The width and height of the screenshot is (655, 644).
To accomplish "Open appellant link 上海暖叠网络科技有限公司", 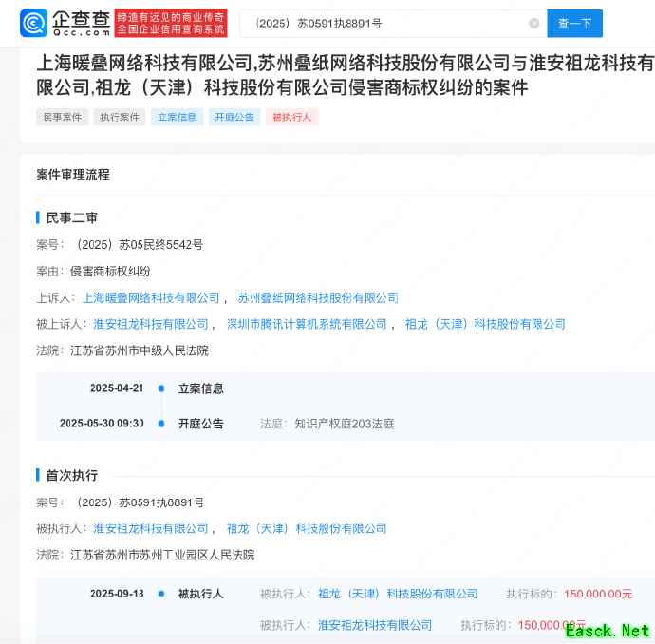I will click(x=151, y=298).
